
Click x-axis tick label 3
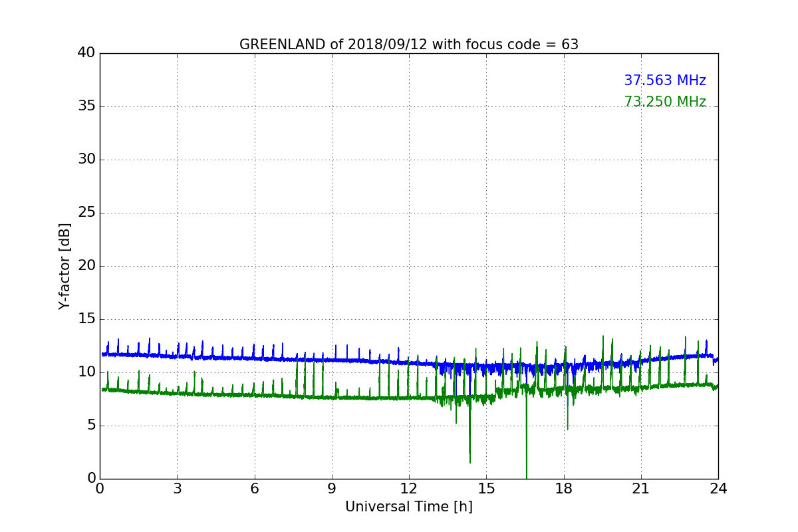click(177, 488)
